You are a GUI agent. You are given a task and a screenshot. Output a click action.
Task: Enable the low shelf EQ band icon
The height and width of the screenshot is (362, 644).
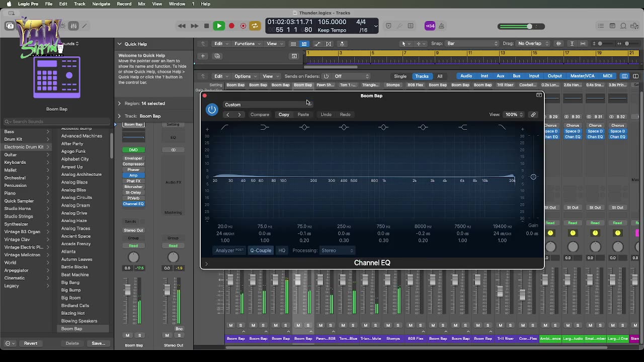pyautogui.click(x=264, y=128)
